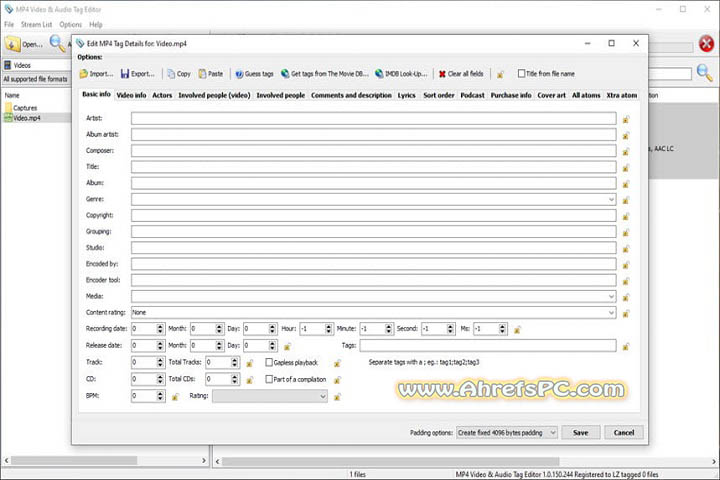Click the Cancel button
720x480 pixels.
(x=624, y=433)
